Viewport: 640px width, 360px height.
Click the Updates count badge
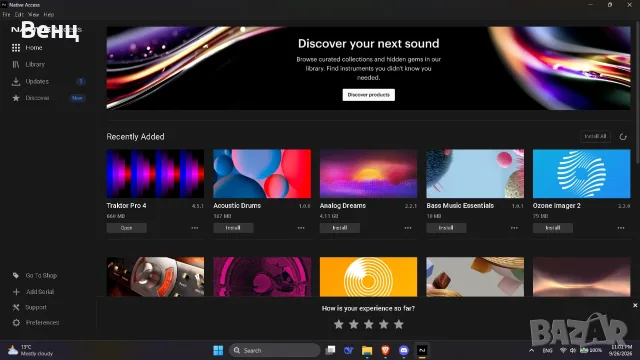tap(81, 82)
